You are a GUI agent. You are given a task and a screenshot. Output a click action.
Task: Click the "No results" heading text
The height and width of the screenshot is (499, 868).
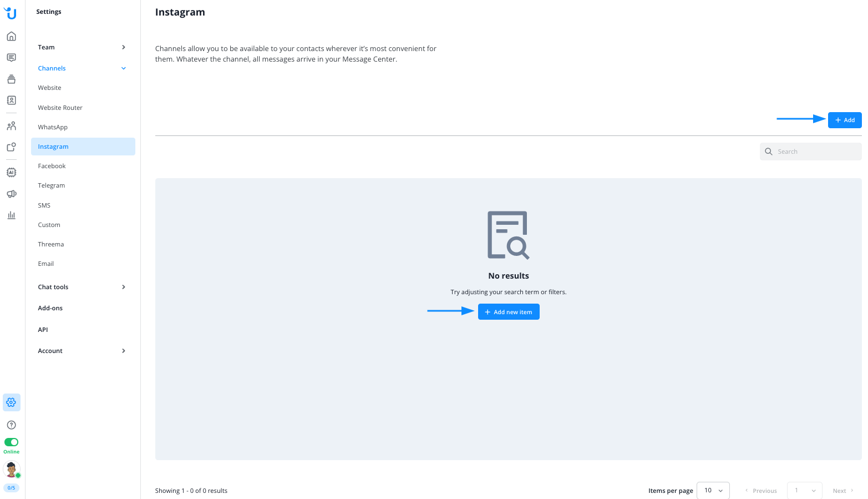509,276
